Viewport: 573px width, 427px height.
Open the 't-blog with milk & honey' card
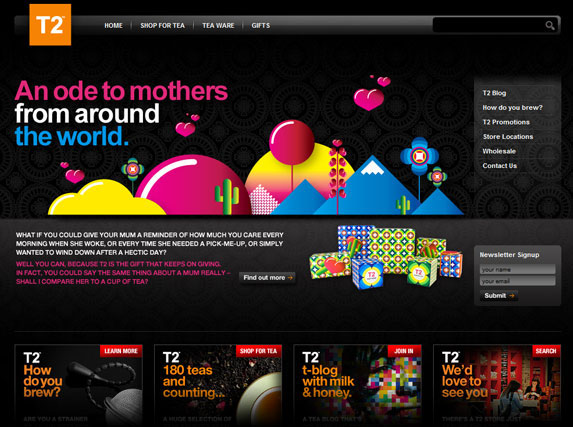click(357, 385)
